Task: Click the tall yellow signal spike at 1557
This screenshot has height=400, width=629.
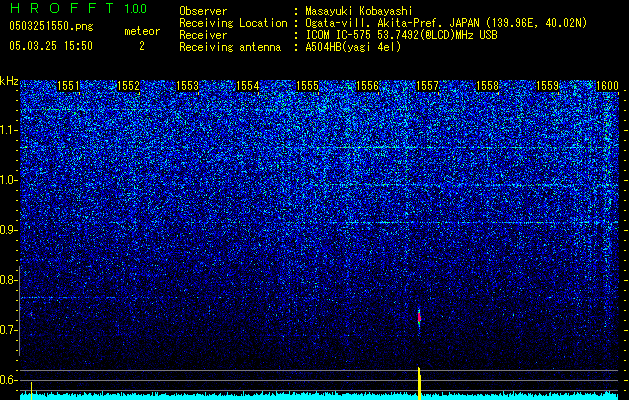Action: coord(419,383)
